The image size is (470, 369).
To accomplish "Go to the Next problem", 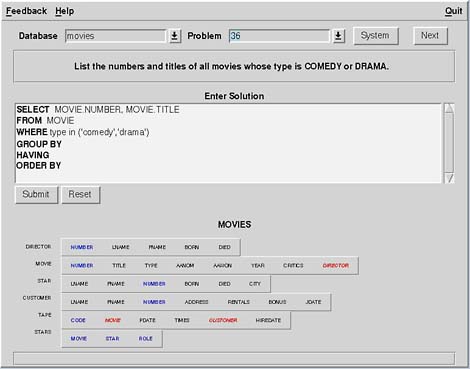I will tap(430, 35).
